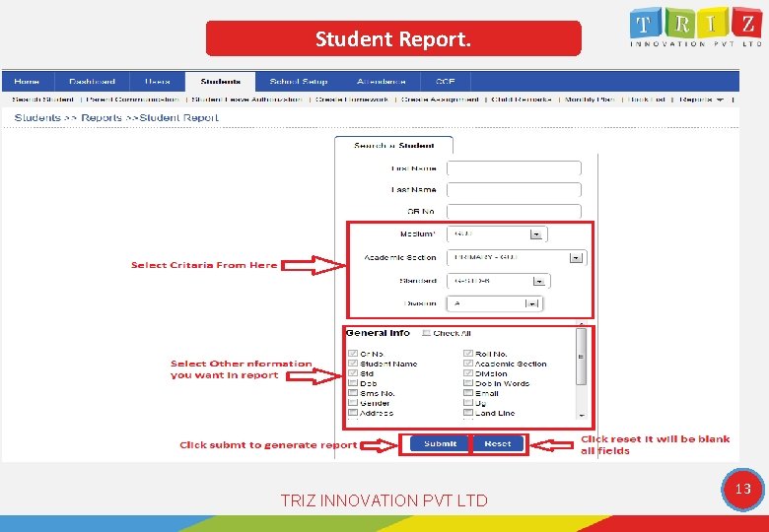Enable the Gender checkbox
This screenshot has height=532, width=769.
353,403
